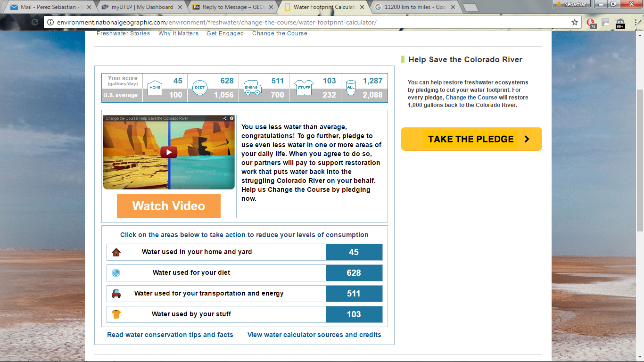The width and height of the screenshot is (644, 362).
Task: Click the address bar URL
Action: pyautogui.click(x=216, y=22)
